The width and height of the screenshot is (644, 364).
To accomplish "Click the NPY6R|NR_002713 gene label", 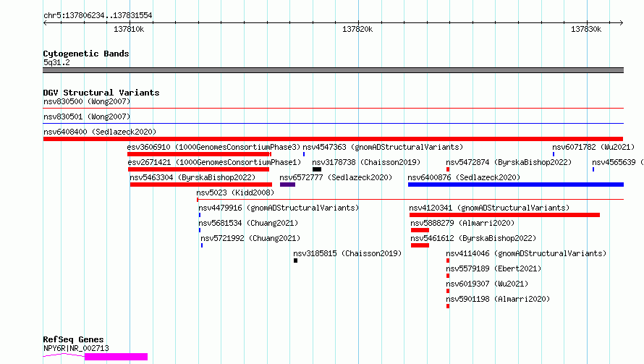I will click(77, 348).
